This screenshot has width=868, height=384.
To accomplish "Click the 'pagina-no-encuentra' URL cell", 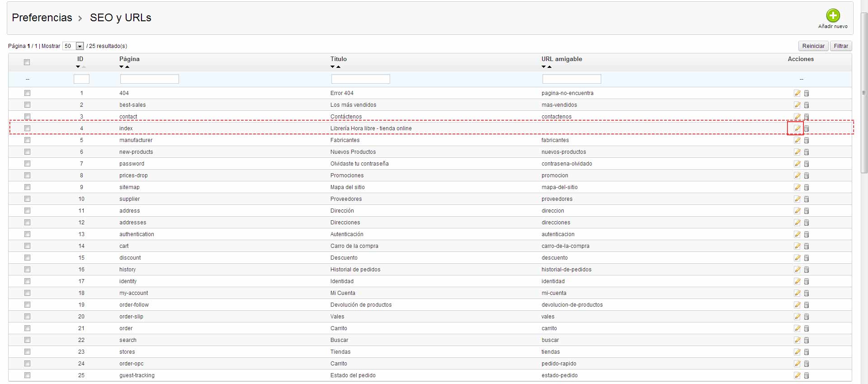I will pos(567,93).
